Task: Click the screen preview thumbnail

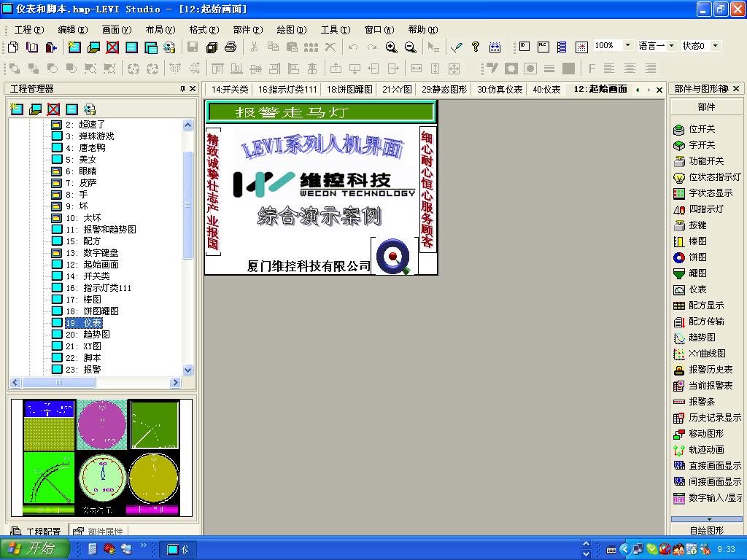Action: pyautogui.click(x=101, y=458)
